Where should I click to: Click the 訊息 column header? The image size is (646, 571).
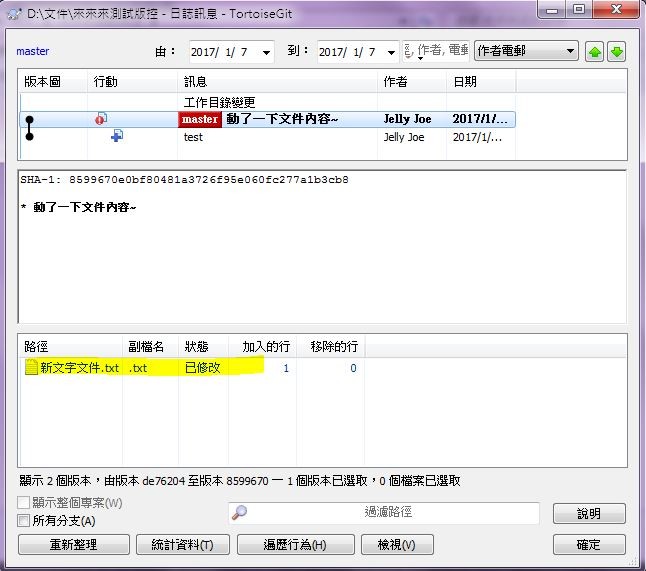click(x=277, y=82)
